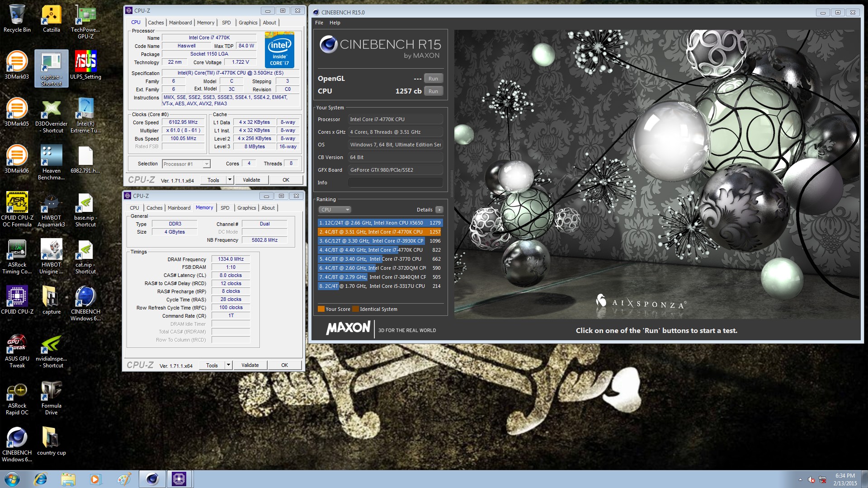Launch TechPowerUp GPU-Z desktop icon
The width and height of the screenshot is (868, 488).
point(85,22)
